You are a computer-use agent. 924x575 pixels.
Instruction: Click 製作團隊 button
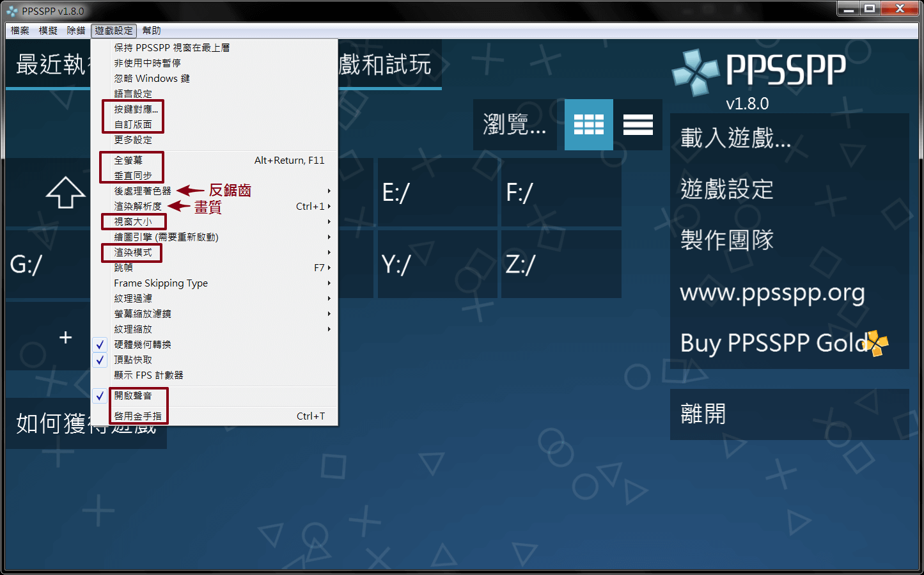[x=789, y=241]
